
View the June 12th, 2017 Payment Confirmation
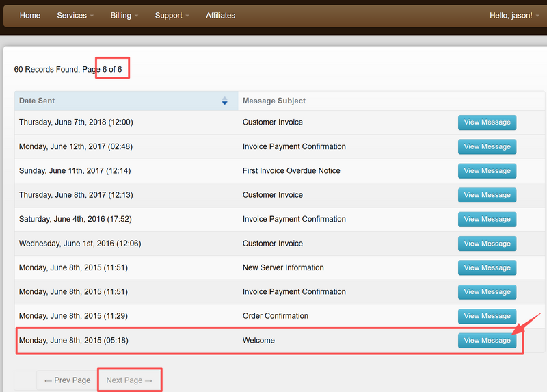coord(487,146)
